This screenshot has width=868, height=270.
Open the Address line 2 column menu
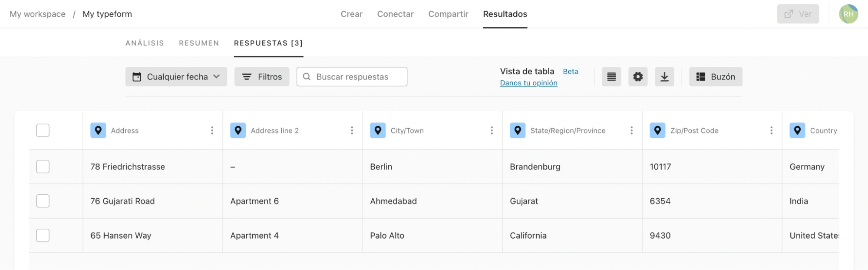[x=352, y=130]
